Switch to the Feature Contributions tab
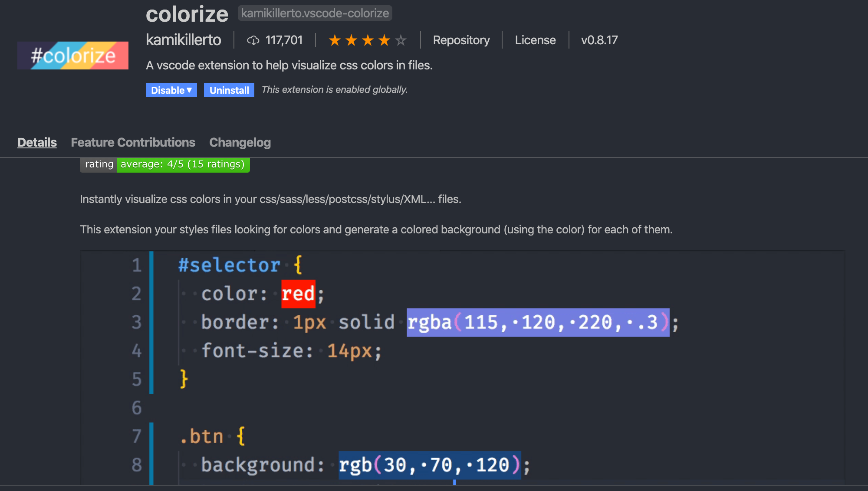This screenshot has height=491, width=868. click(133, 142)
